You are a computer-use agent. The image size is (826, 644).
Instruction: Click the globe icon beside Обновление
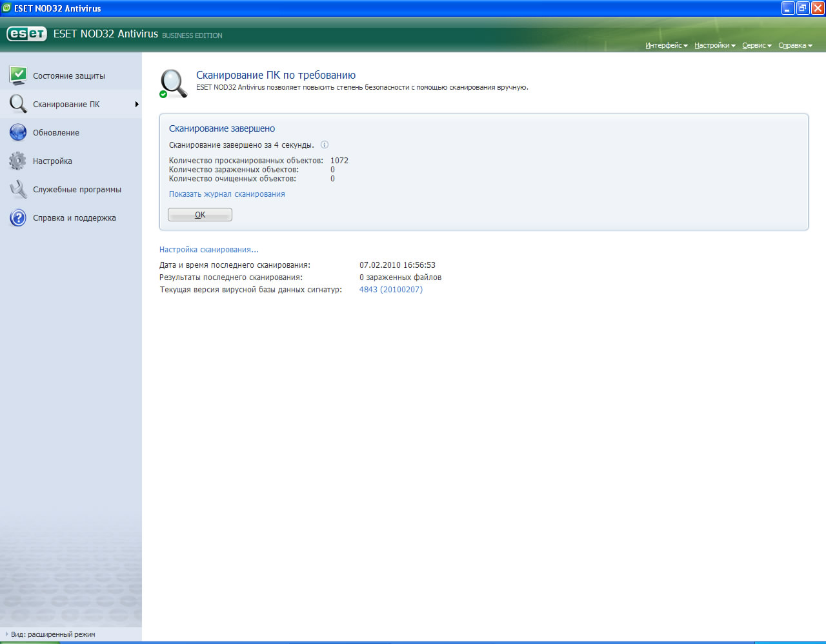point(18,132)
